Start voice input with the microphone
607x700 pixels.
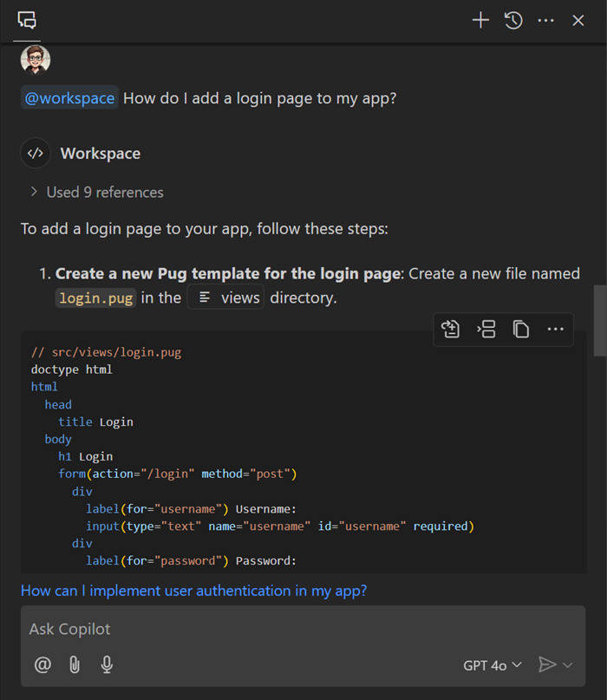107,664
